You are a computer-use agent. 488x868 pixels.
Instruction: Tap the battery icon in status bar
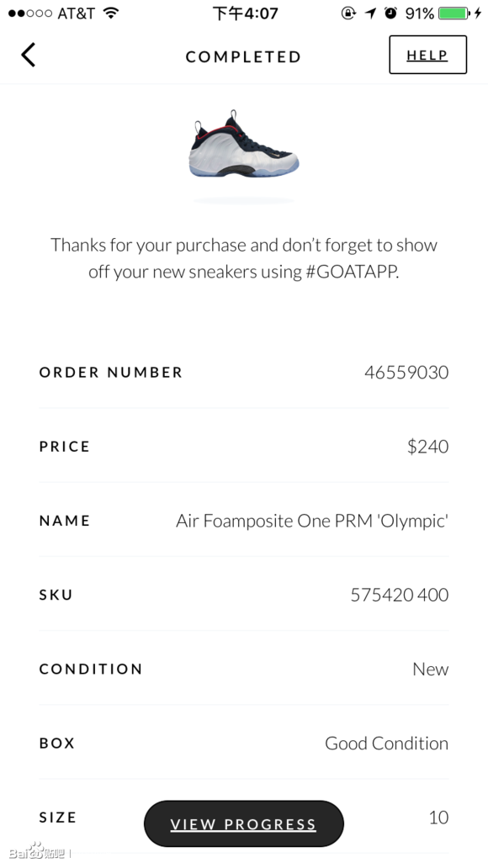click(x=454, y=13)
